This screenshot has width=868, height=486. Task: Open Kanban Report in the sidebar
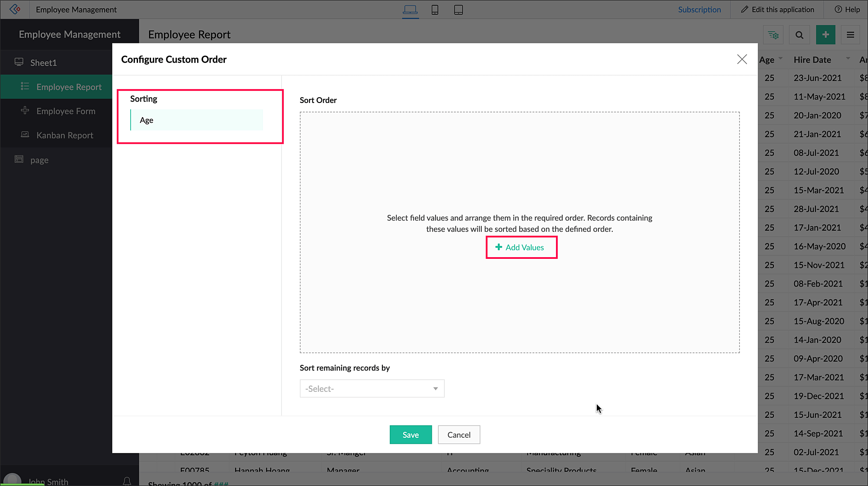pyautogui.click(x=65, y=135)
